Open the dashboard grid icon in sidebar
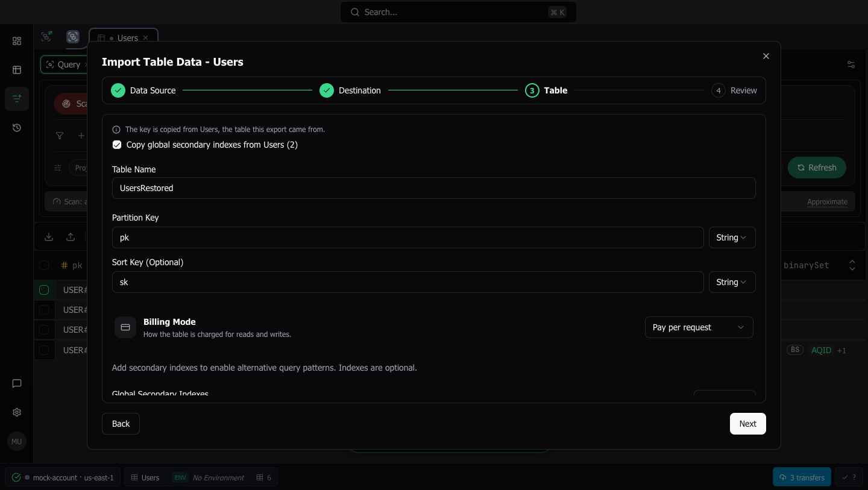Image resolution: width=868 pixels, height=490 pixels. click(x=17, y=41)
